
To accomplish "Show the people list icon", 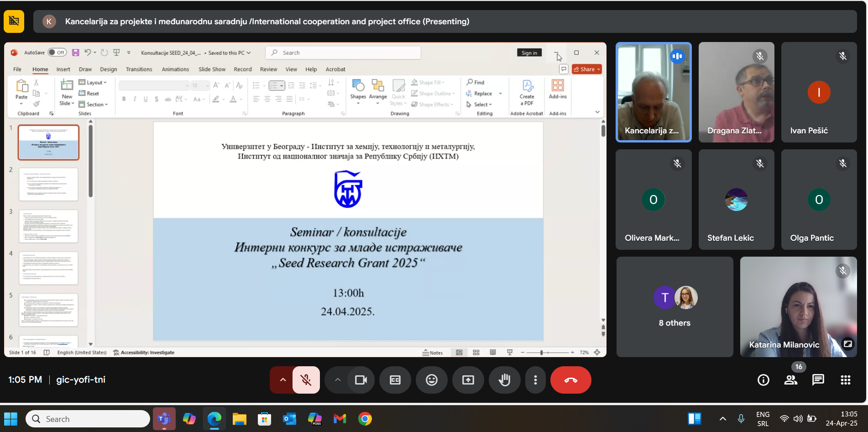I will pyautogui.click(x=790, y=380).
